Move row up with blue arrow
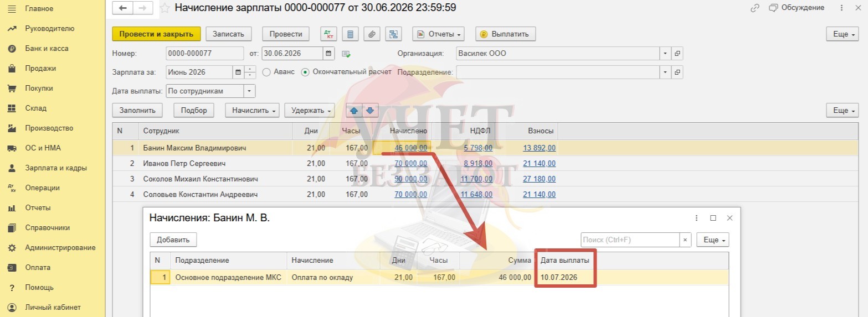The width and height of the screenshot is (868, 317). point(353,110)
